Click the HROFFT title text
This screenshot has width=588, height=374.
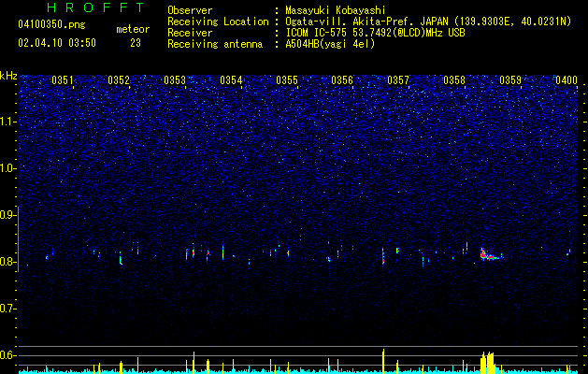click(x=96, y=7)
